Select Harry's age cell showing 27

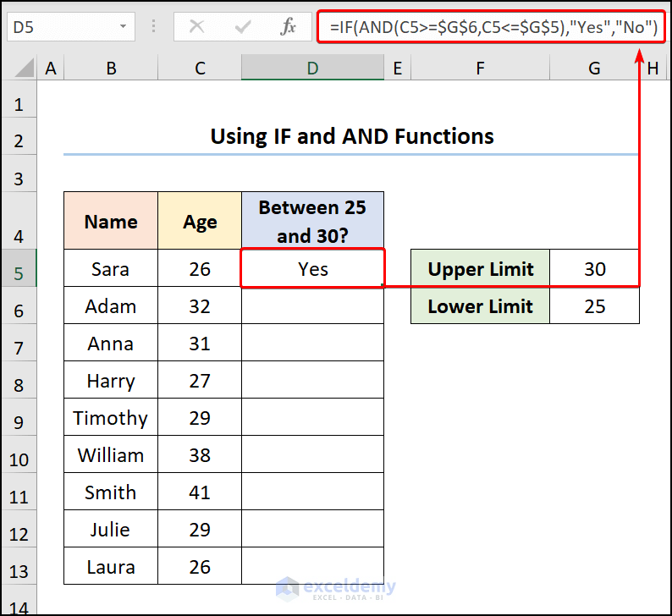tap(200, 380)
